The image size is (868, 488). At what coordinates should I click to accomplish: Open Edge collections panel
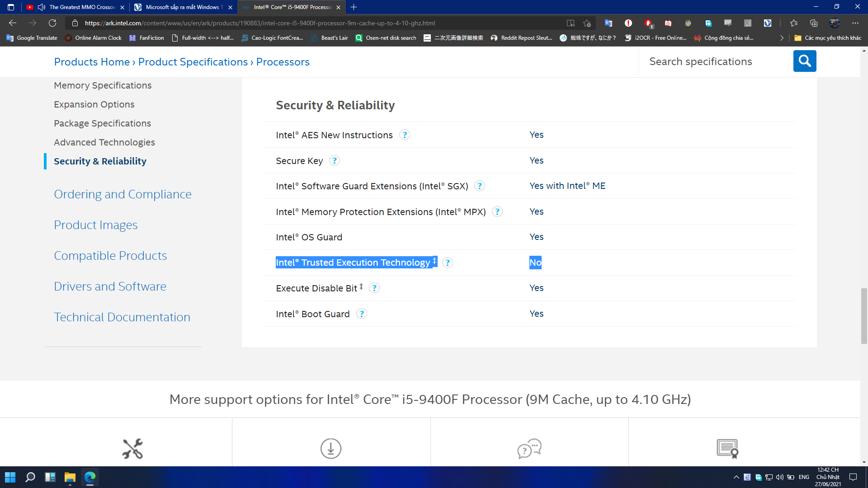click(x=814, y=23)
